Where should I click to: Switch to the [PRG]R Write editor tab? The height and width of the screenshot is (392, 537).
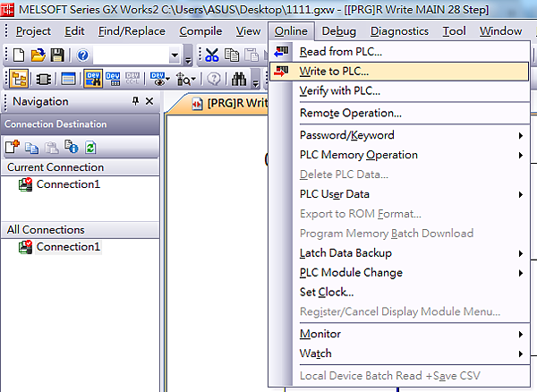click(x=229, y=103)
